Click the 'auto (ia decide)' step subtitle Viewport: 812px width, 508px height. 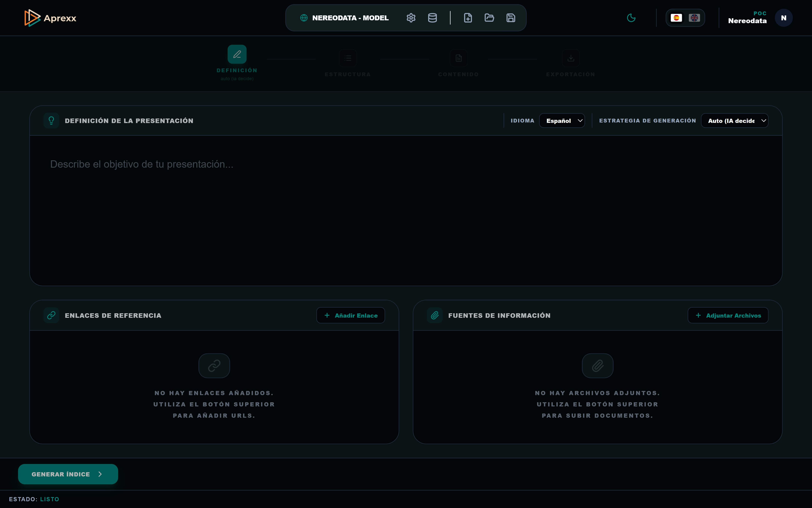237,79
